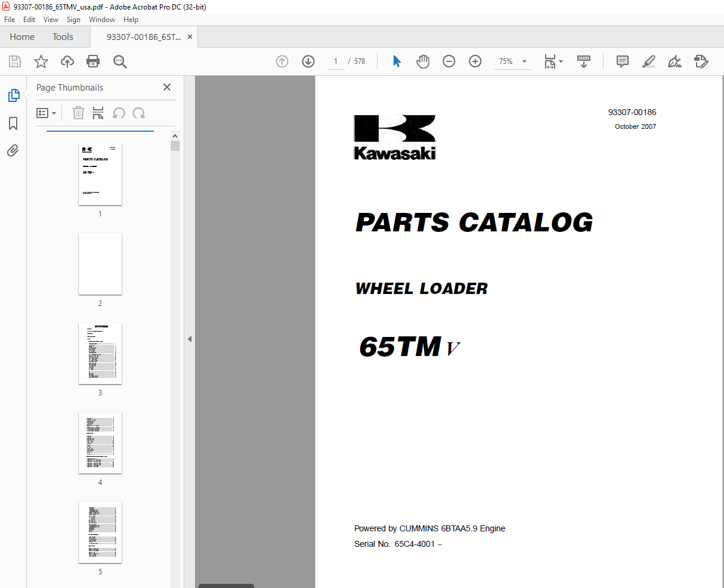
Task: Switch to the Home tab
Action: pyautogui.click(x=22, y=37)
